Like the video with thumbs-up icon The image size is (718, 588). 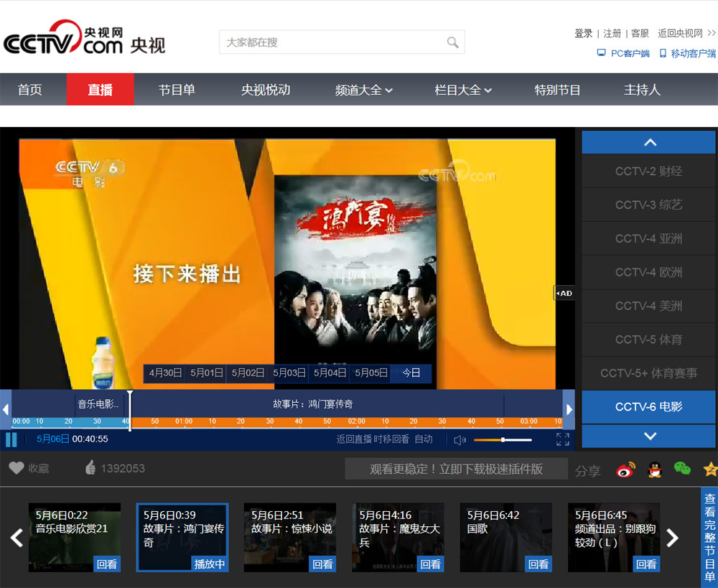click(x=90, y=468)
